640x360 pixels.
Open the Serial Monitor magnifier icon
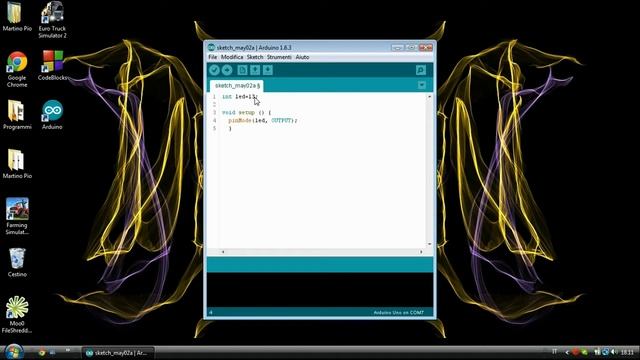pos(420,70)
